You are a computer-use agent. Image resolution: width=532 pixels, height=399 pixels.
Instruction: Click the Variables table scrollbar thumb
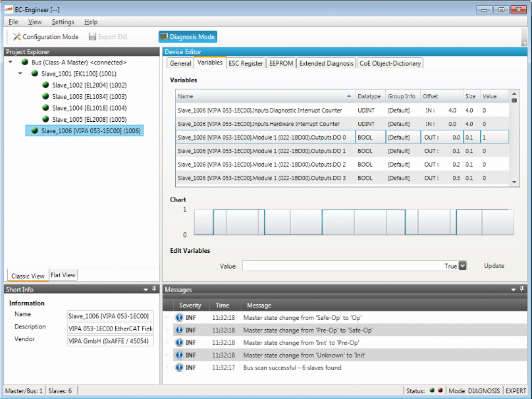click(x=514, y=101)
